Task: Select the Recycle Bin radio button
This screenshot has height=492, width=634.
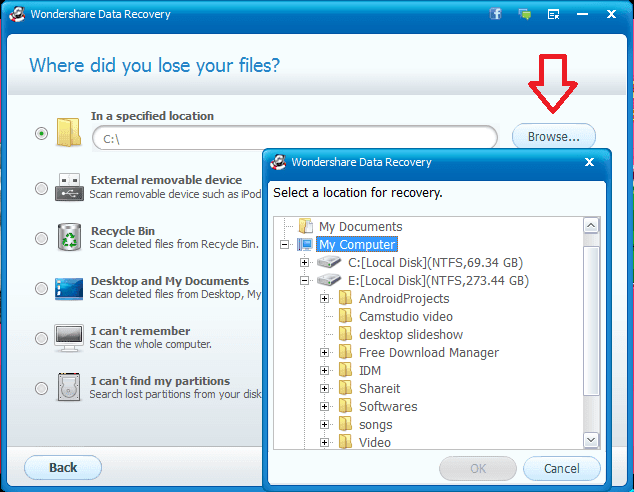Action: click(x=41, y=239)
